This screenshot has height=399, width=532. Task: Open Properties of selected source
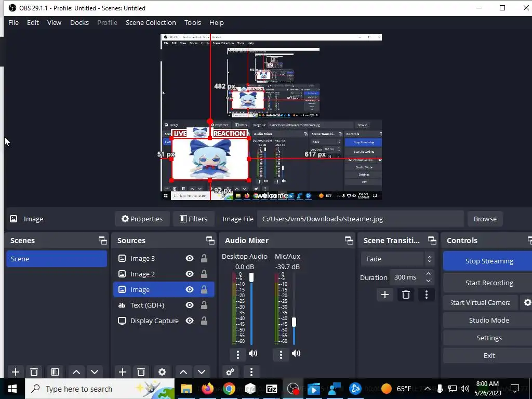point(142,219)
